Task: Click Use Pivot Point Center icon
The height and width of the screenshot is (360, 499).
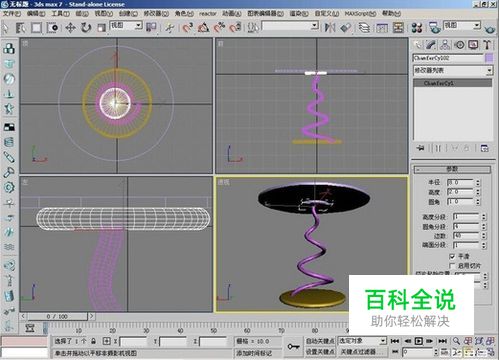Action: coord(151,27)
